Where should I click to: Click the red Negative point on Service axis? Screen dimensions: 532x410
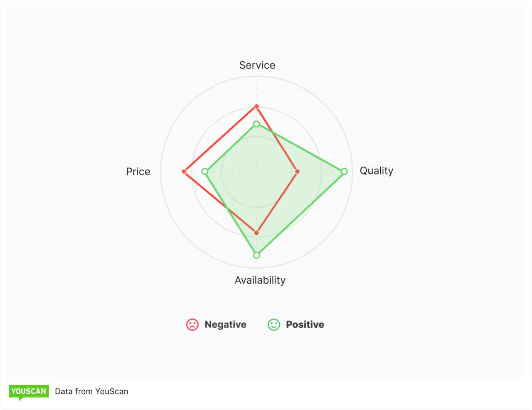[x=256, y=107]
